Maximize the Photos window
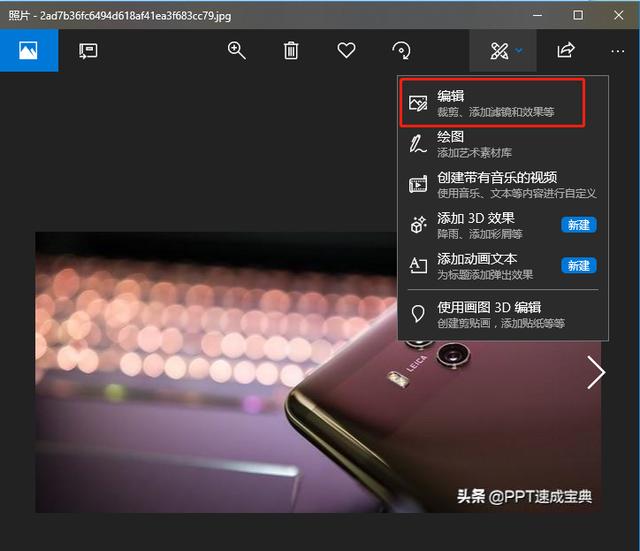The height and width of the screenshot is (551, 640). [578, 16]
